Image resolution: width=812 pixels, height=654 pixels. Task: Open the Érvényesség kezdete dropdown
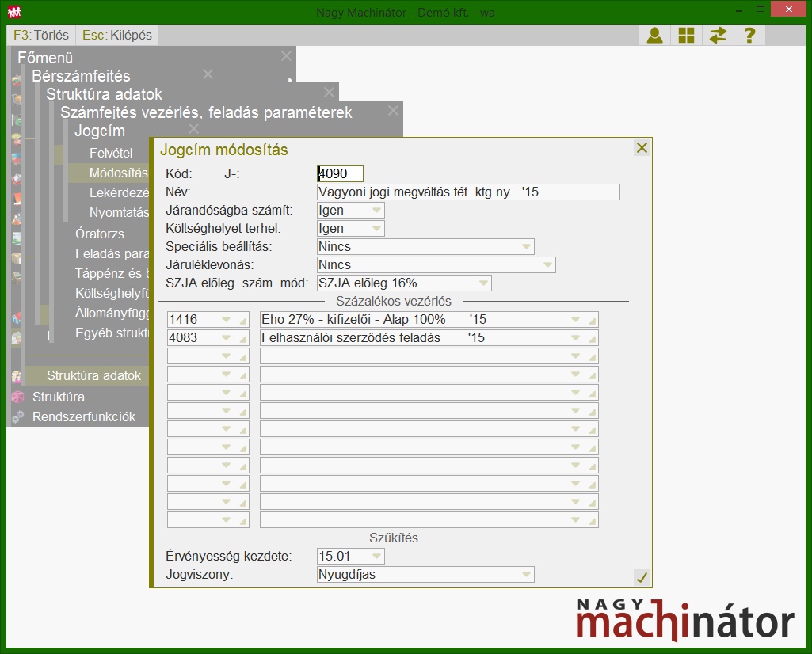376,557
